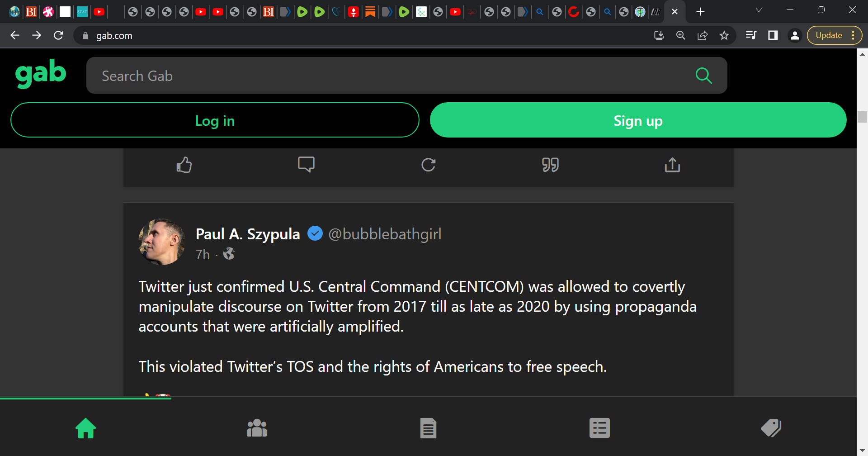Toggle the browser side panel
This screenshot has height=456, width=868.
773,35
